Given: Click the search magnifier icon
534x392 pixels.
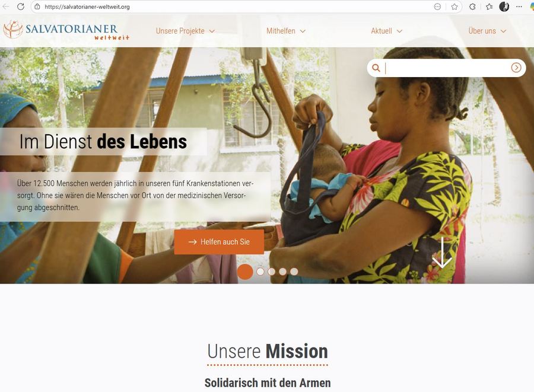Looking at the screenshot, I should [376, 68].
